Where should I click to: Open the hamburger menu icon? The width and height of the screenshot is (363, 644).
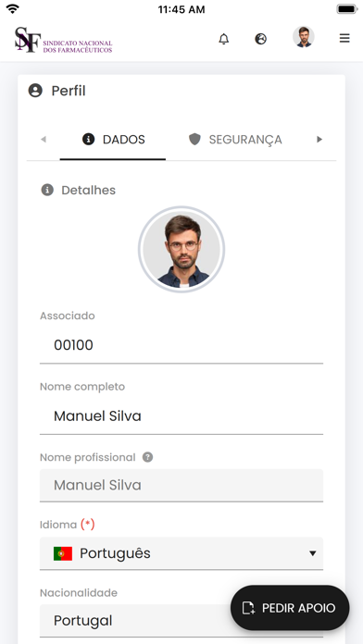coord(344,39)
